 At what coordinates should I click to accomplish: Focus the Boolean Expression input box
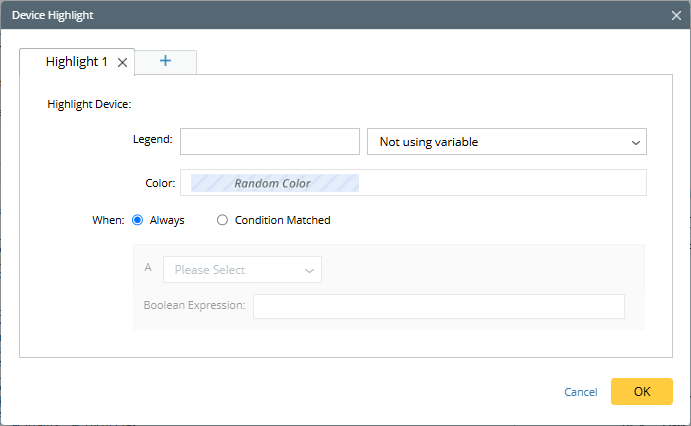(x=438, y=305)
